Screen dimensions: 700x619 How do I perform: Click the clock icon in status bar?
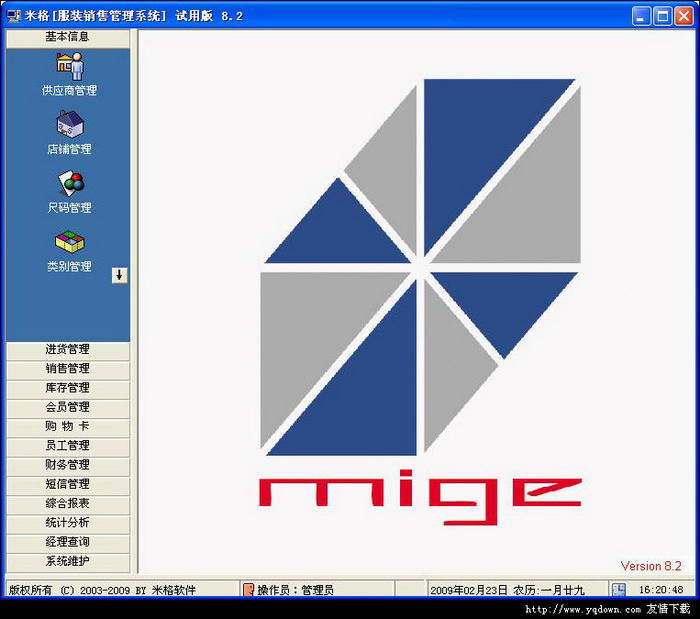tap(619, 590)
